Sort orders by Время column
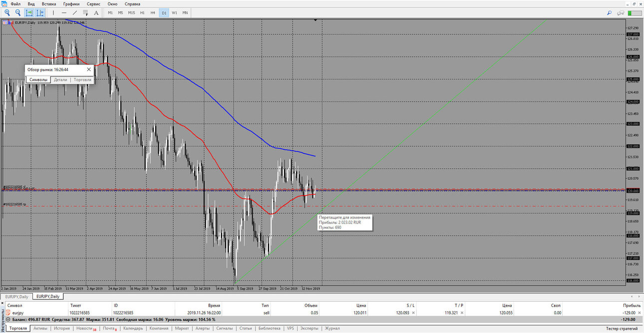This screenshot has height=333, width=644. pos(214,305)
